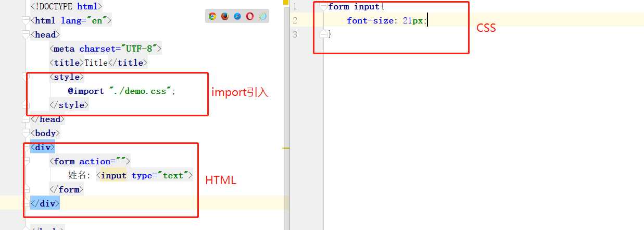The width and height of the screenshot is (644, 230).
Task: Click the "./demo.css" import path
Action: tap(140, 91)
